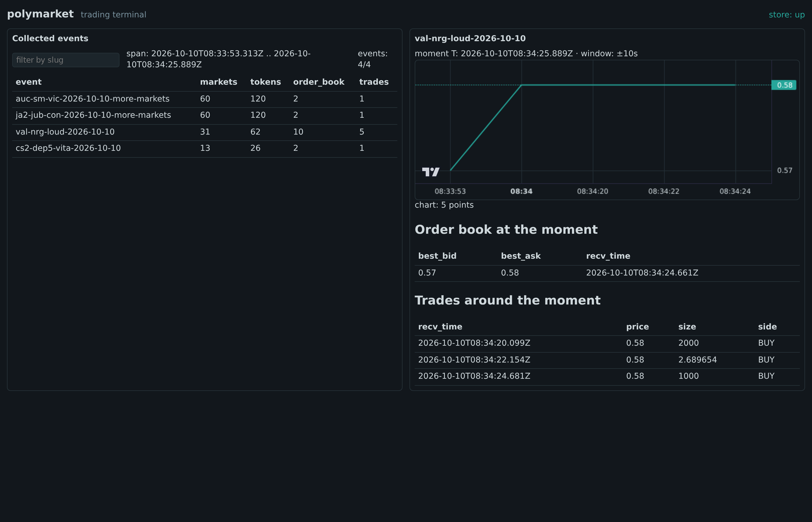Click the events: 4/4 counter

tap(372, 59)
